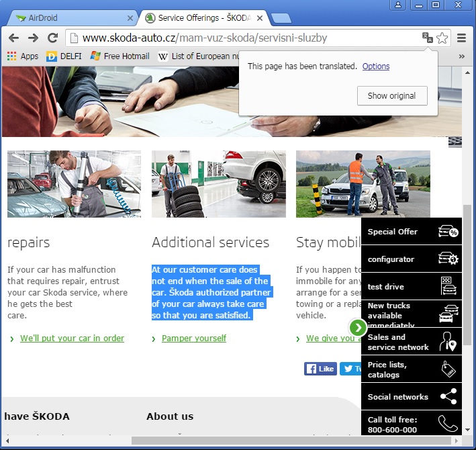Go back to the previous page
Viewport: 476px width, 450px height.
(x=13, y=38)
